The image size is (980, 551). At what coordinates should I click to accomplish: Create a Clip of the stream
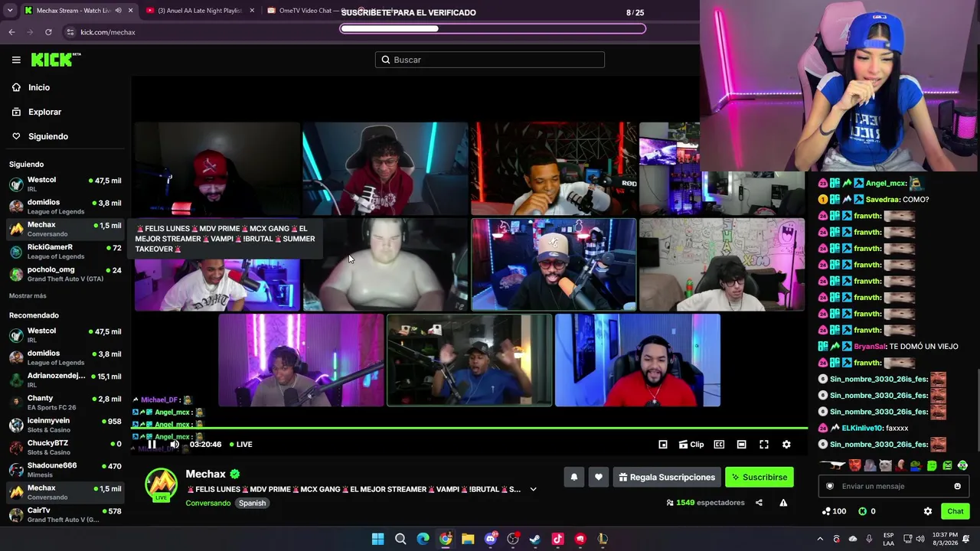tap(691, 445)
